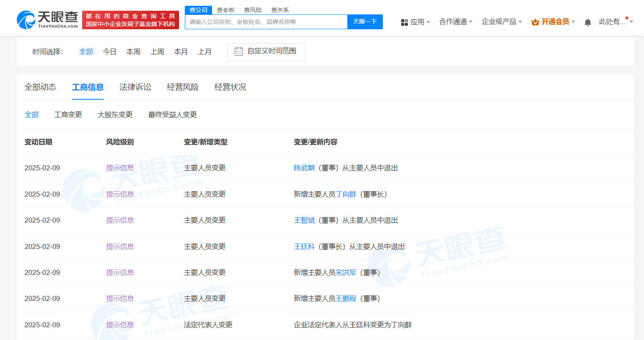Click the calendar icon for custom range
The image size is (644, 340).
pos(239,52)
